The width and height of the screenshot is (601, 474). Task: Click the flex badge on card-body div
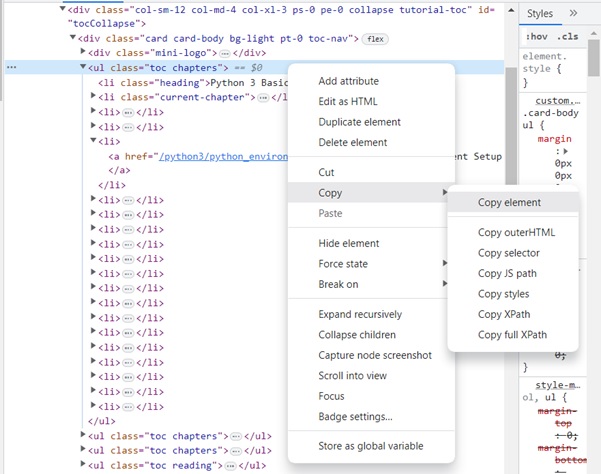[x=375, y=38]
